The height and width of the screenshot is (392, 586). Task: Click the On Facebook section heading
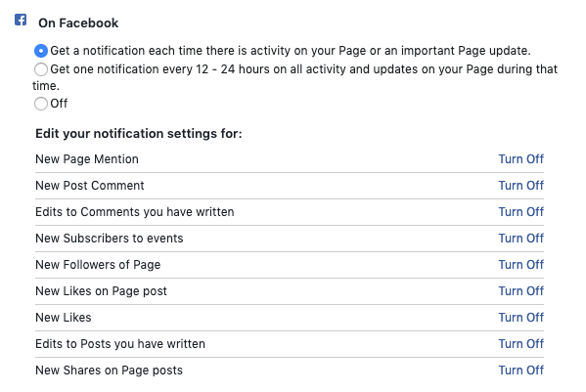point(78,23)
